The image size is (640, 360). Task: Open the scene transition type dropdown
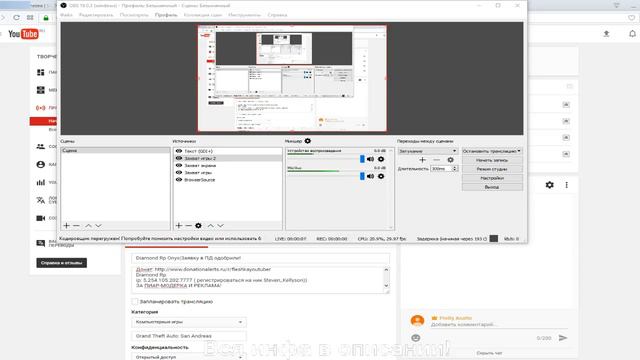tap(428, 151)
